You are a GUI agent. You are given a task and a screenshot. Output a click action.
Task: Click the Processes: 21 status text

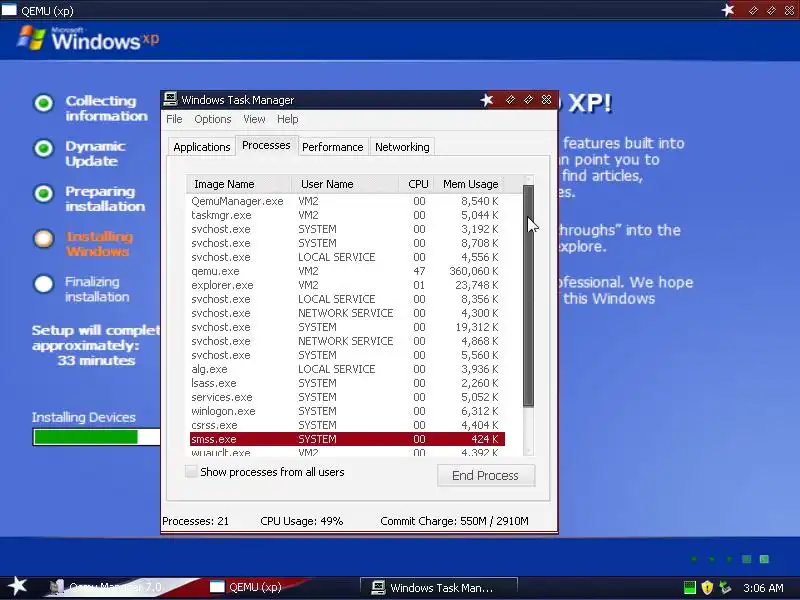point(195,521)
